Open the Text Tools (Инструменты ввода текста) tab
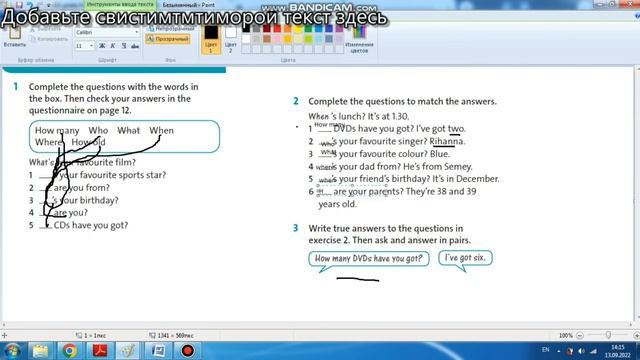 120,4
